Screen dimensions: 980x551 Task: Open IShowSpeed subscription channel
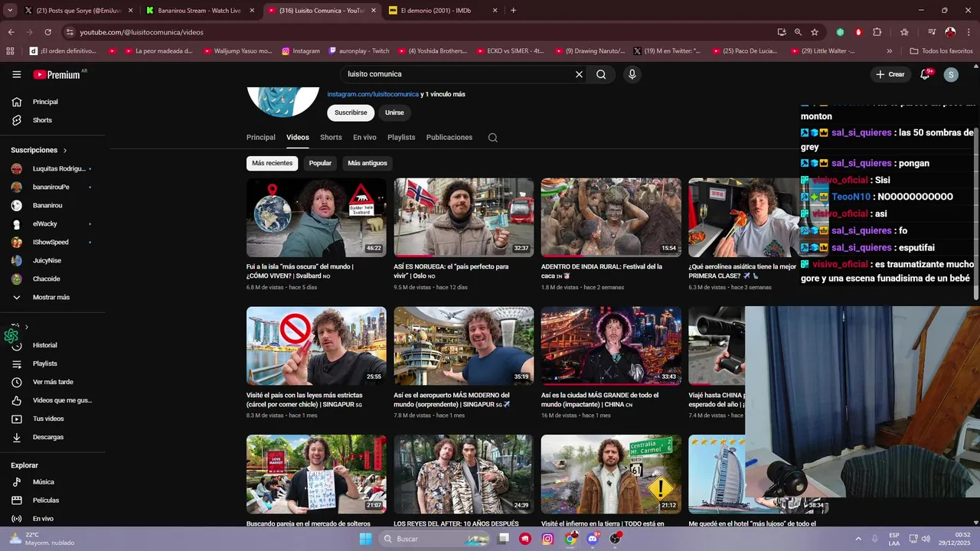(x=51, y=242)
